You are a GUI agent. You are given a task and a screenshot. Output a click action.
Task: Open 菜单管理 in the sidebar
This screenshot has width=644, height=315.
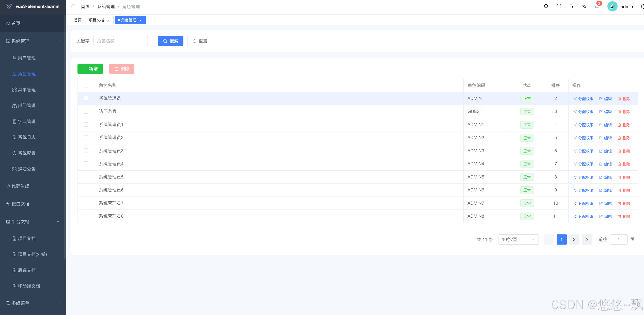point(27,90)
